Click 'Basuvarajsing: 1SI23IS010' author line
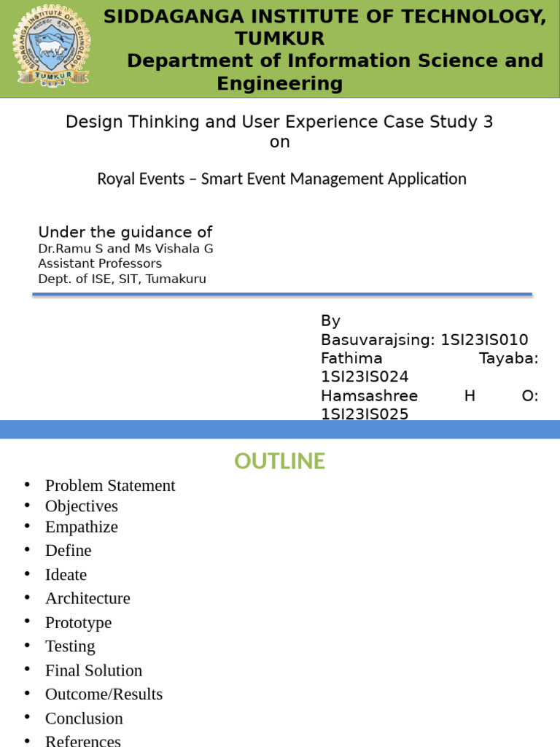560x747 pixels. point(425,340)
